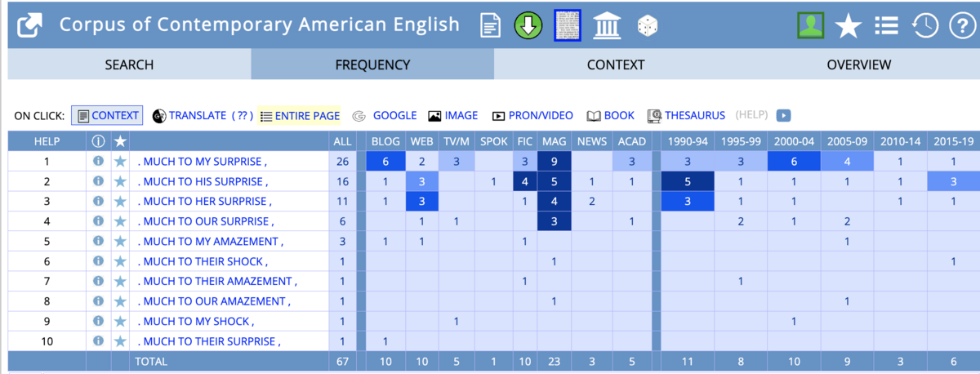Click the white star icon in header
The width and height of the screenshot is (980, 374).
click(849, 26)
